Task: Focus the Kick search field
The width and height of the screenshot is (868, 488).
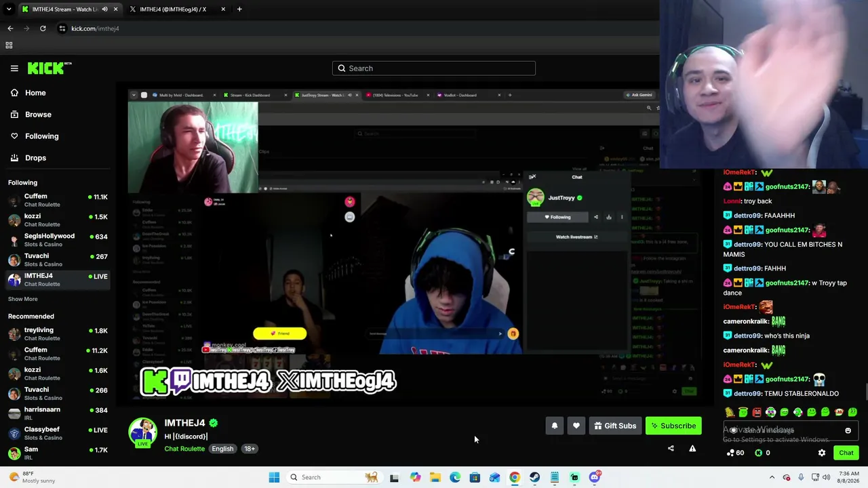Action: point(434,68)
